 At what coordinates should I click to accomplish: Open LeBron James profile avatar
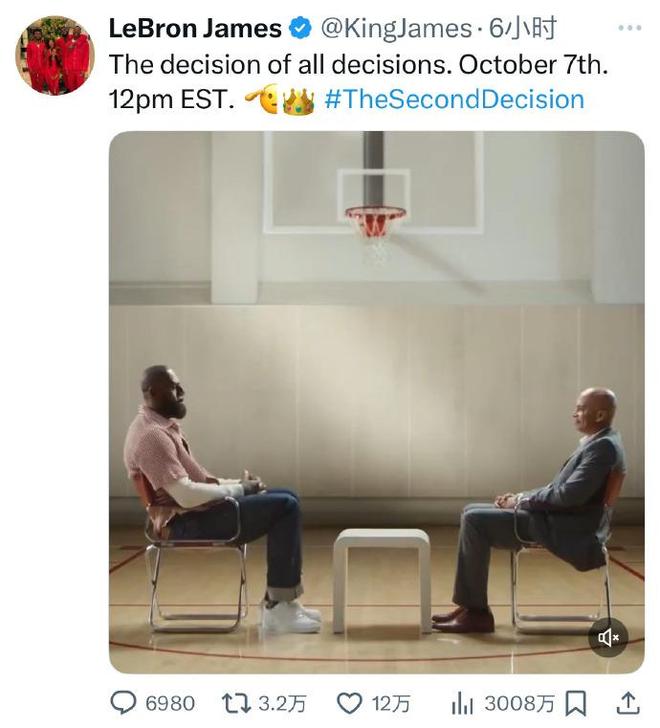tap(54, 56)
